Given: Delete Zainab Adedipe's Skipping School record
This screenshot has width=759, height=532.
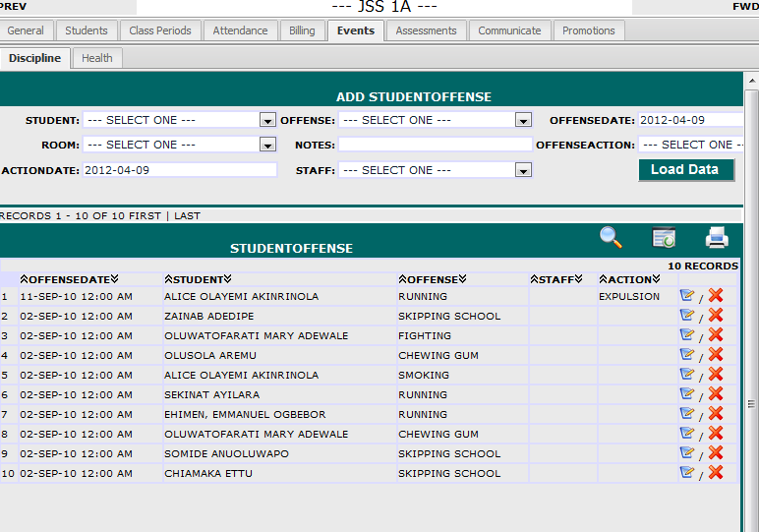Looking at the screenshot, I should [716, 316].
